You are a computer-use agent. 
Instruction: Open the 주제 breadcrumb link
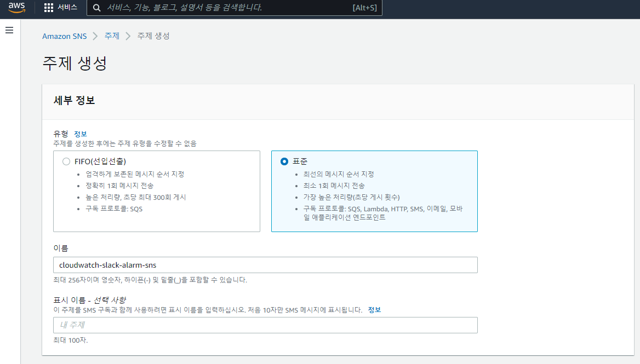pos(112,36)
